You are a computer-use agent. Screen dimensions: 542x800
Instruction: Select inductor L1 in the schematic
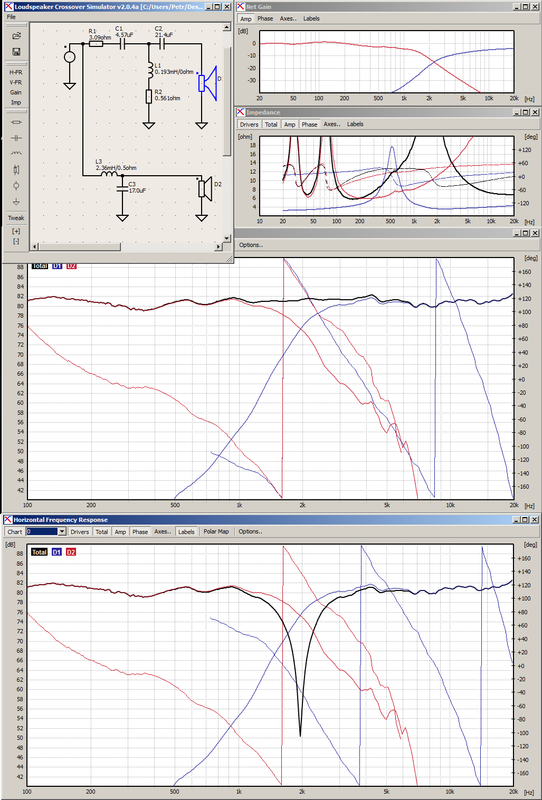coord(149,71)
